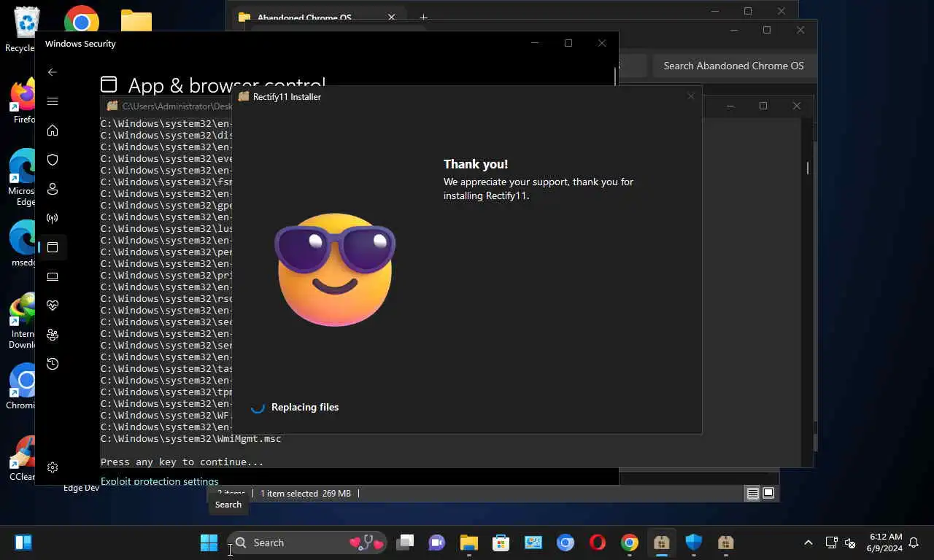Open the folder icon on desktop

(x=136, y=20)
